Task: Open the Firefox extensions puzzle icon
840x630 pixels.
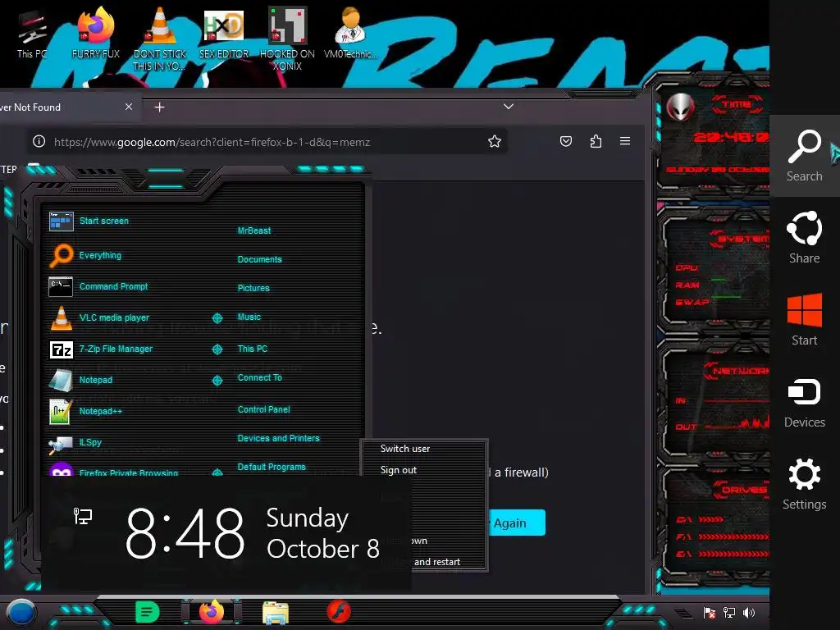Action: (596, 141)
